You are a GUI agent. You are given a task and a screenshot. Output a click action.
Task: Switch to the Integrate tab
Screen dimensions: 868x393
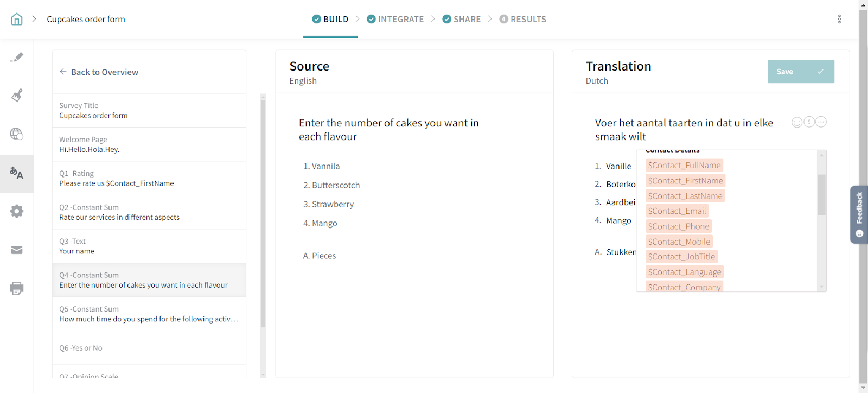(x=395, y=20)
